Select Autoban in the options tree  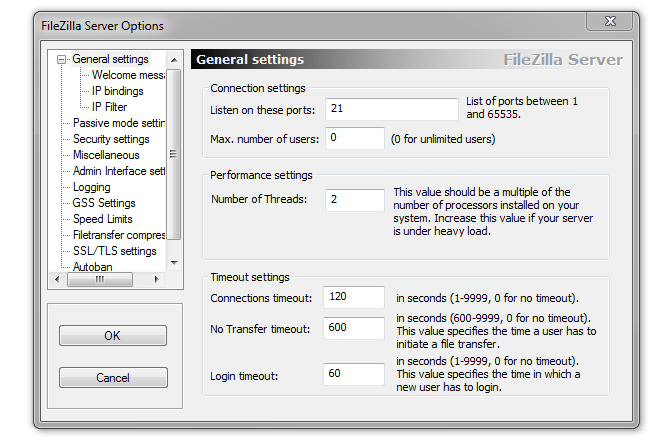point(92,267)
